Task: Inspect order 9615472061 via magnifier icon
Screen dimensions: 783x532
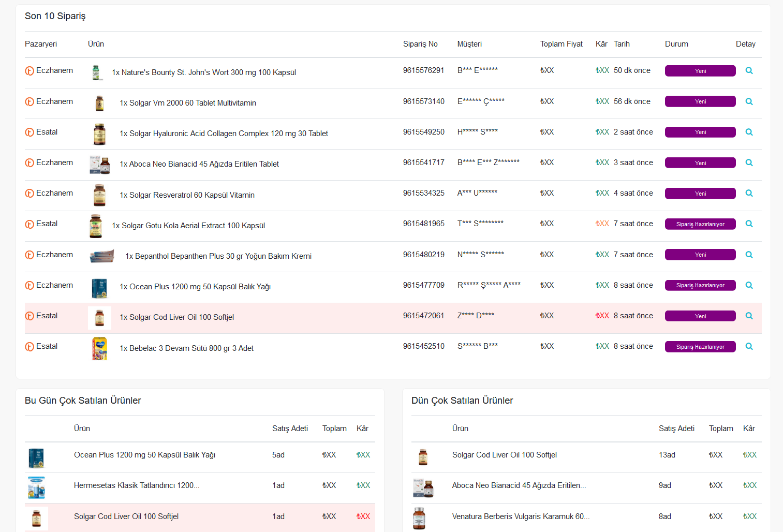Action: coord(749,316)
